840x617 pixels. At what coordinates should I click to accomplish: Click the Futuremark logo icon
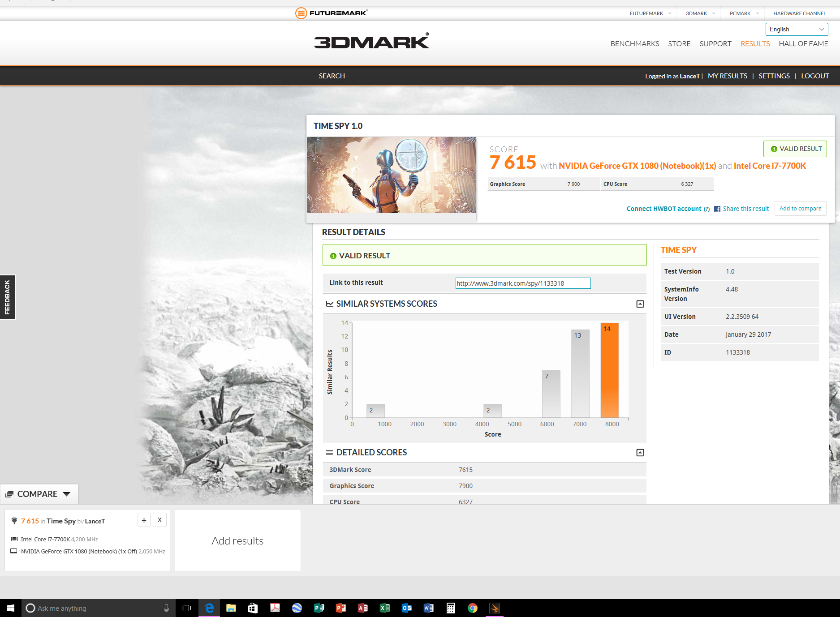[301, 13]
